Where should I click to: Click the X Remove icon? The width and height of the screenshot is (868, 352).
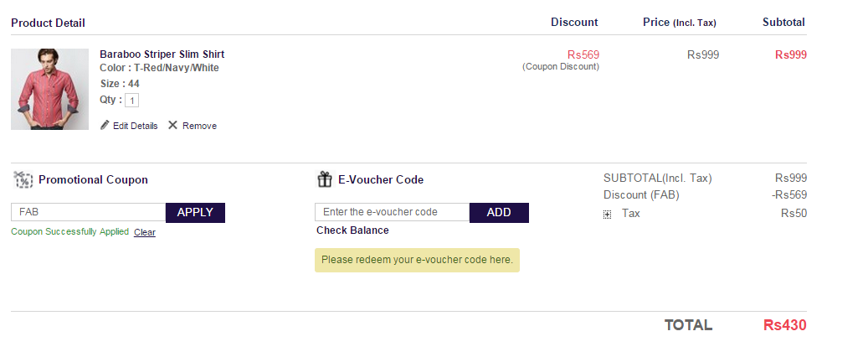click(x=172, y=125)
